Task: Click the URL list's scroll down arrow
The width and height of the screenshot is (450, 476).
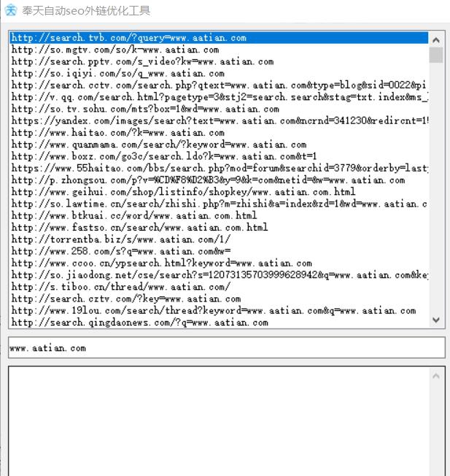Action: (x=436, y=320)
